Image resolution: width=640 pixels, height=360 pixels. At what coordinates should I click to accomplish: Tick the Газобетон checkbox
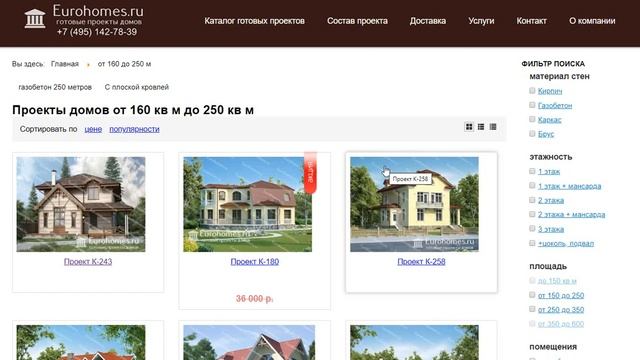click(x=532, y=105)
